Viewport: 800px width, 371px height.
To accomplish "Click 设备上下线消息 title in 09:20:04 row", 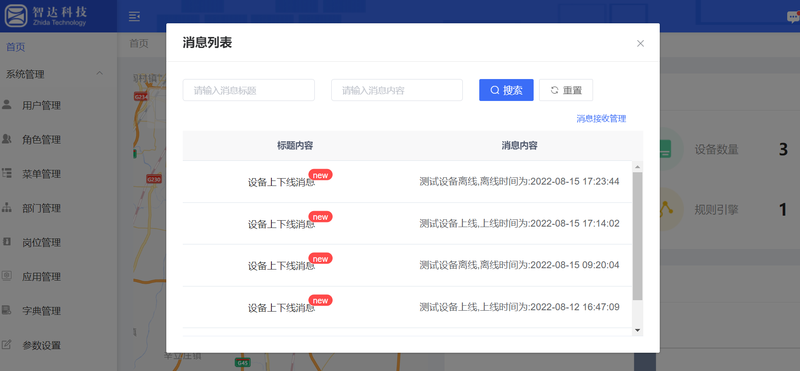I will click(281, 266).
